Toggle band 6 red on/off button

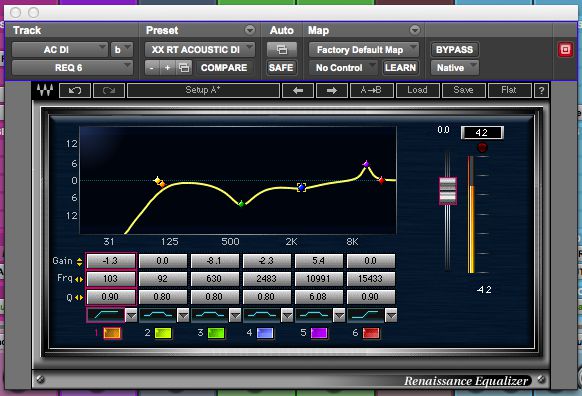371,333
